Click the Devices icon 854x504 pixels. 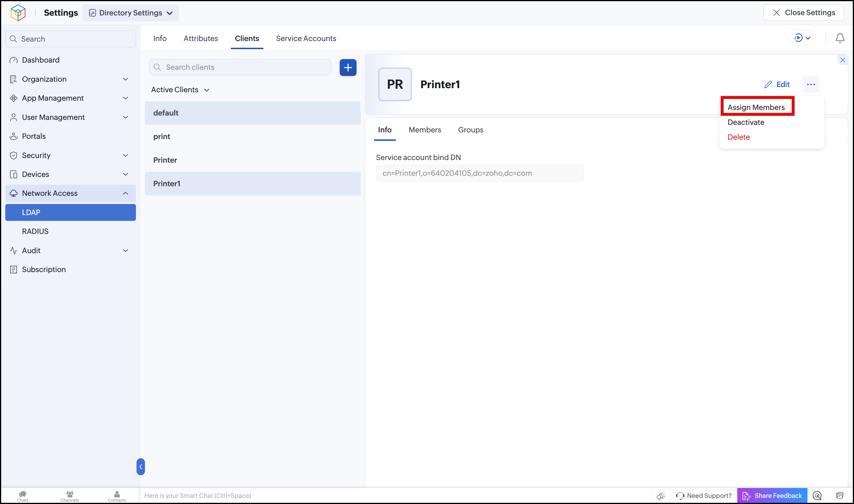(14, 174)
